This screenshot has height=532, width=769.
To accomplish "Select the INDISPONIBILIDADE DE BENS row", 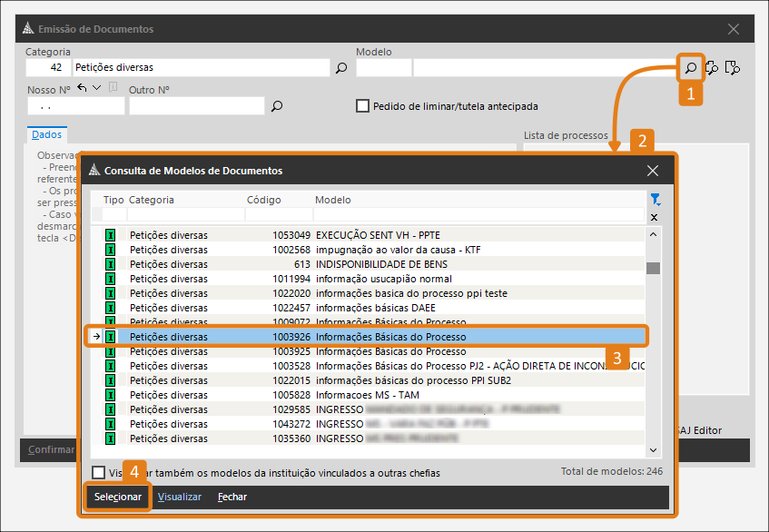I will pyautogui.click(x=381, y=264).
